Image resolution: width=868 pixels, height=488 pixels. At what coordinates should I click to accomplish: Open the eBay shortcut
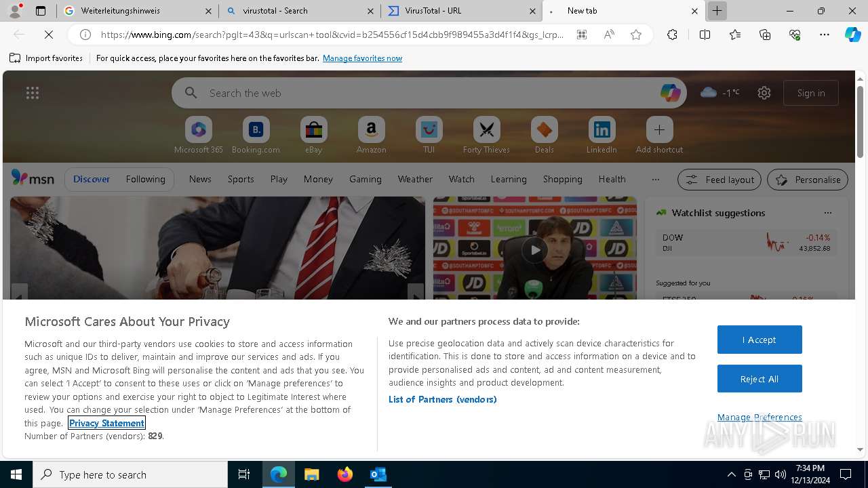tap(314, 136)
